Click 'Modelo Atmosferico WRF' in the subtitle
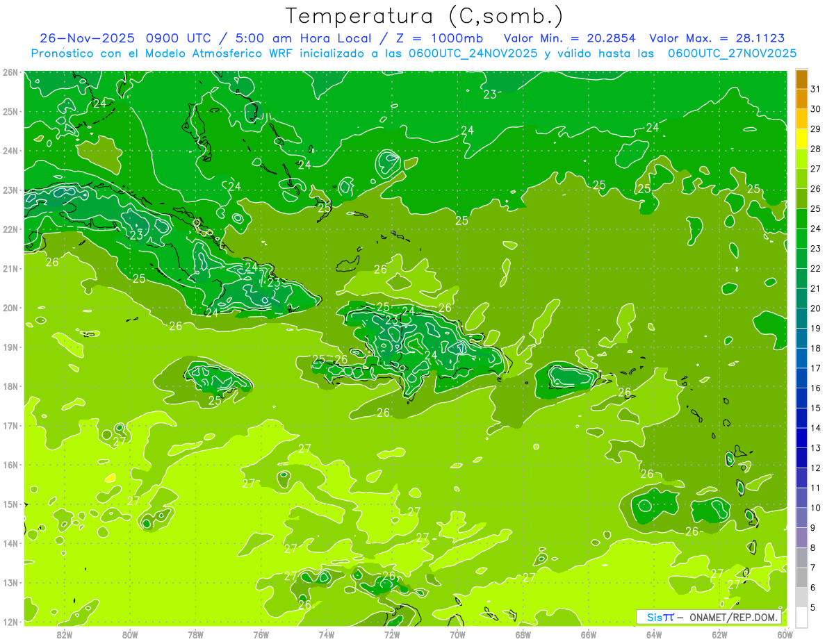 point(208,53)
